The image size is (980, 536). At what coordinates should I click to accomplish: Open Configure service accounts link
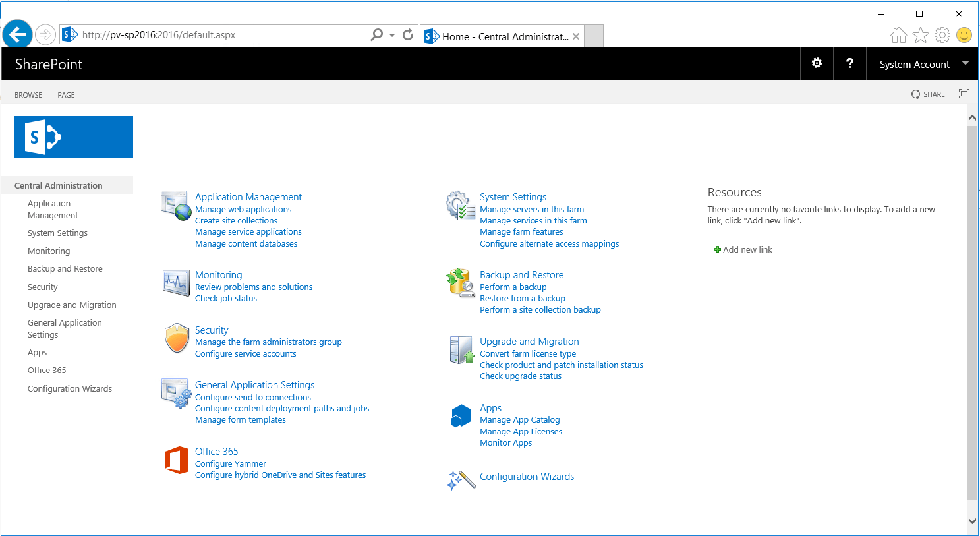pos(246,353)
